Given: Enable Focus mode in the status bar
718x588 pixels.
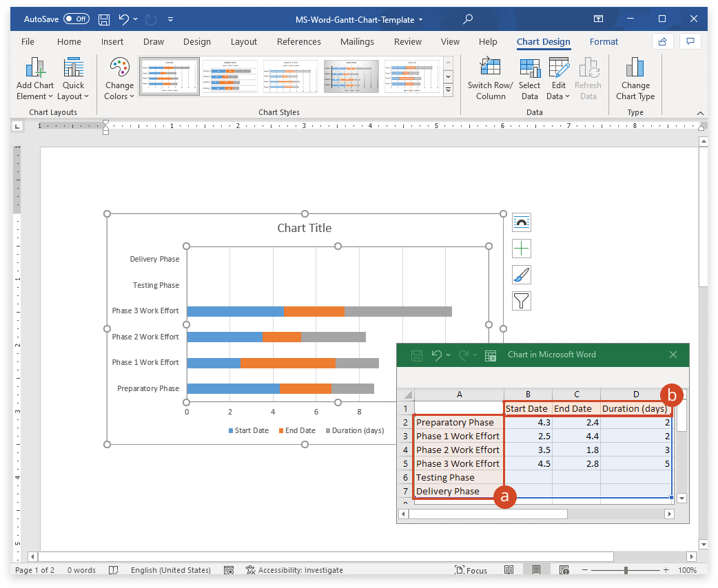Looking at the screenshot, I should pyautogui.click(x=471, y=570).
